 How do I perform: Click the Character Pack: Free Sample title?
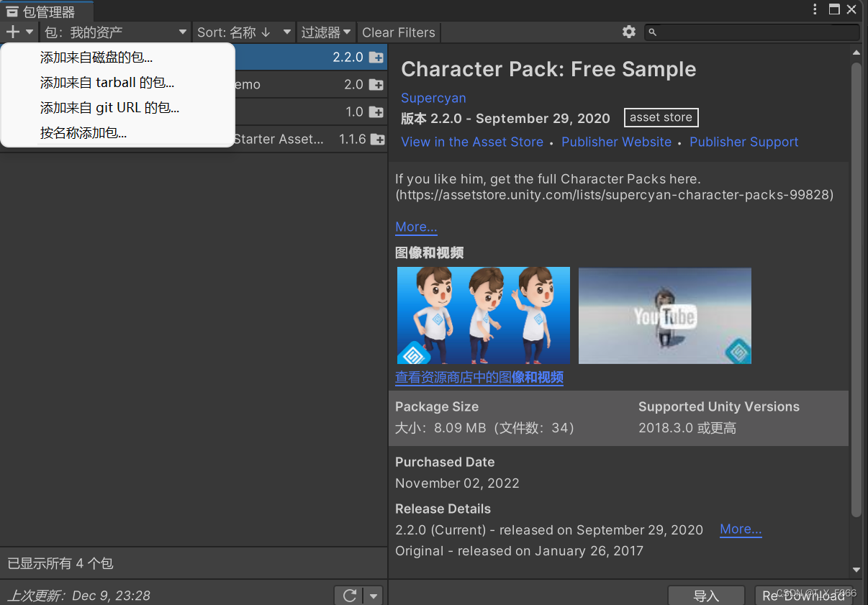pos(548,69)
